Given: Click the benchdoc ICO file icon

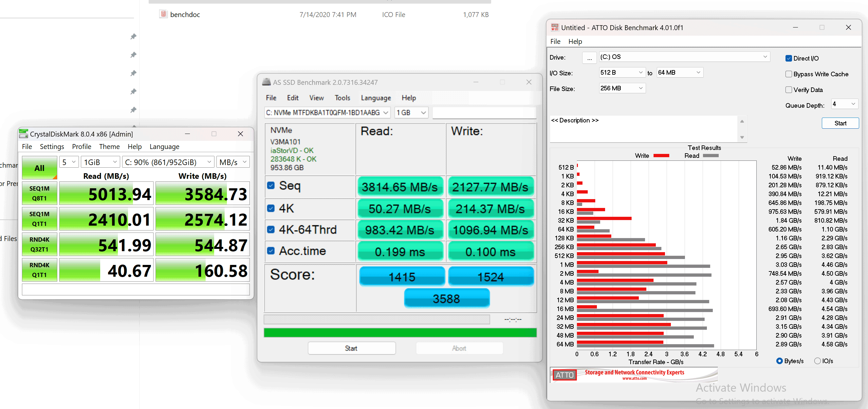Looking at the screenshot, I should point(163,14).
